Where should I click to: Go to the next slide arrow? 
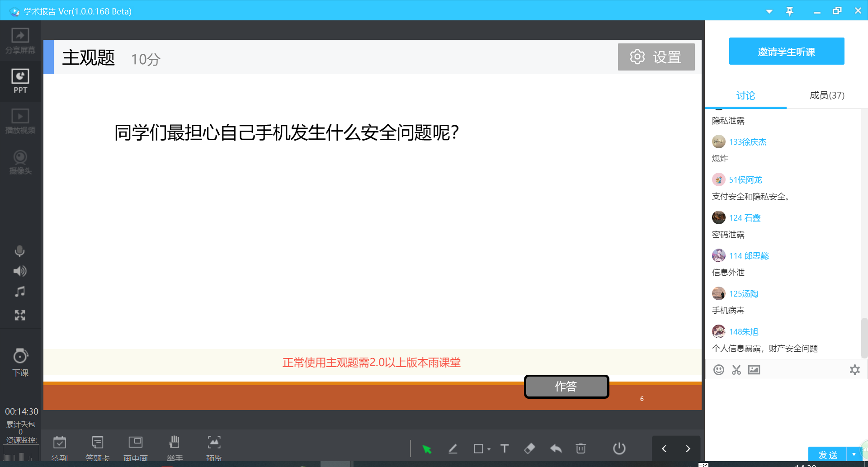pos(688,448)
